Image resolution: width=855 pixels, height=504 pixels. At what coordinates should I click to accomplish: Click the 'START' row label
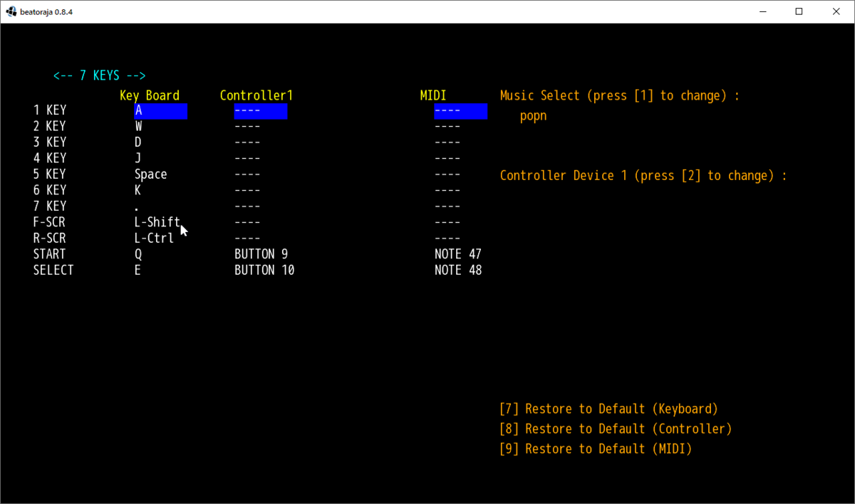tap(50, 254)
